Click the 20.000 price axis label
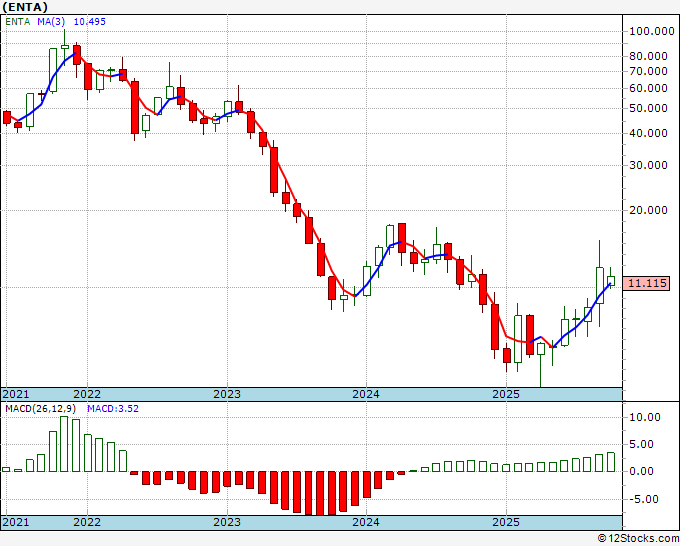The height and width of the screenshot is (546, 680). pyautogui.click(x=648, y=210)
